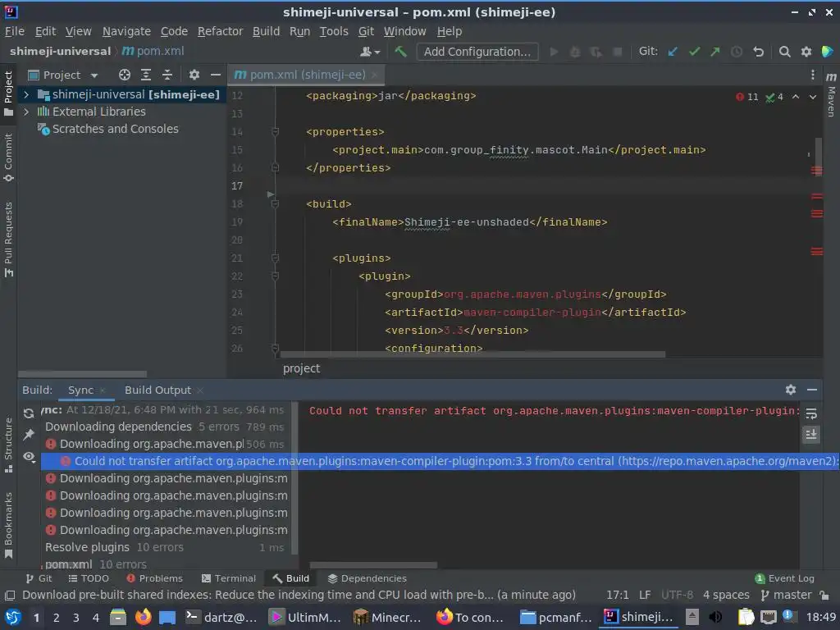Screen dimensions: 840x630
Task: Collapse the properties tag fold marker
Action: 275,132
